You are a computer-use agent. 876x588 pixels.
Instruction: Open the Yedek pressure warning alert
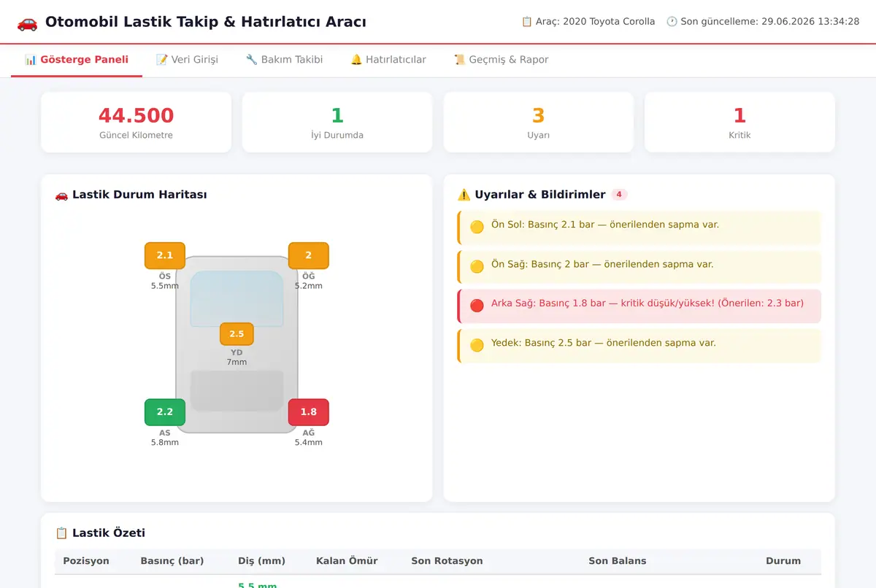(x=639, y=345)
